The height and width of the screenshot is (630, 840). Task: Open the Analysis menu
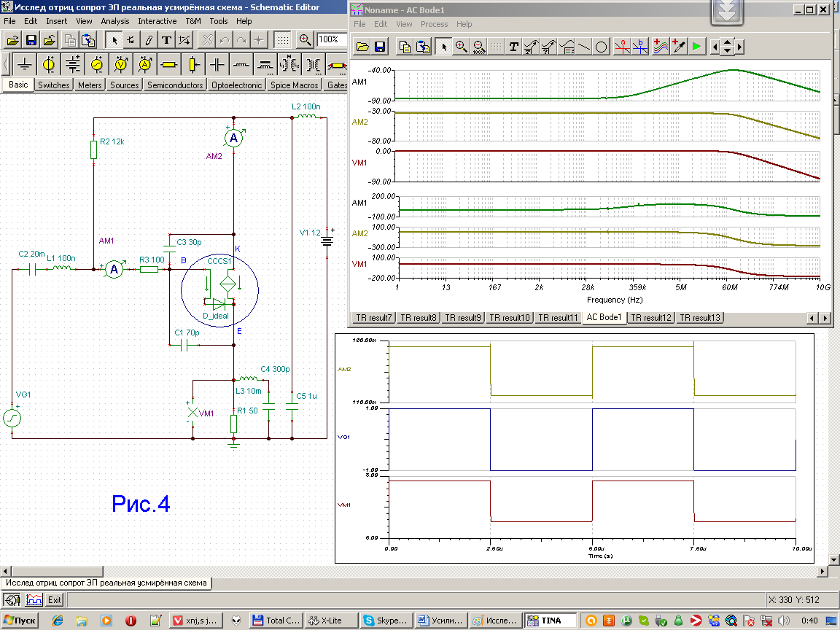point(115,21)
